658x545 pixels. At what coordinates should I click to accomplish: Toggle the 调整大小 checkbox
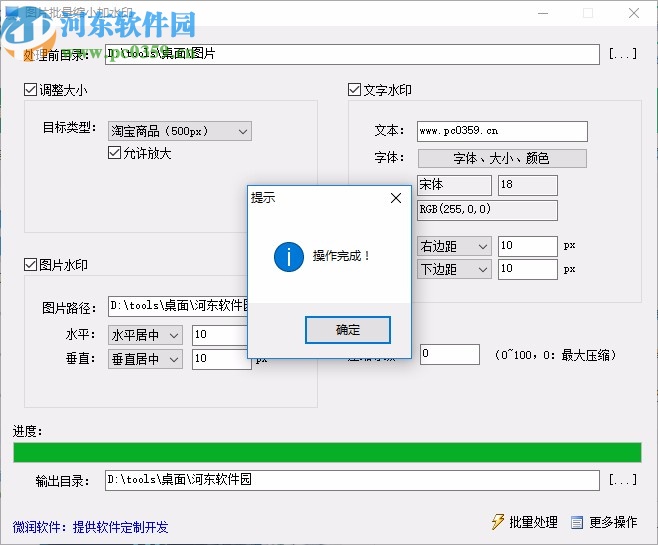coord(30,90)
